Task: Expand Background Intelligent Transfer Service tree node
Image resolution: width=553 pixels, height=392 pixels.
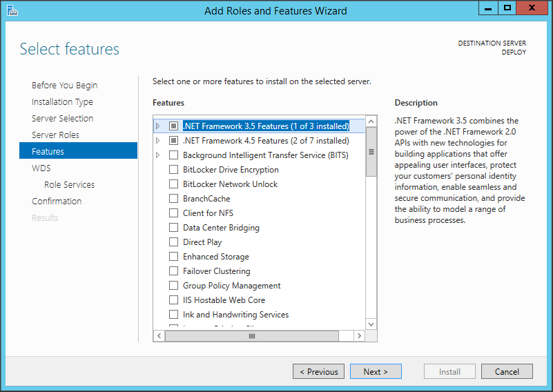Action: (158, 155)
